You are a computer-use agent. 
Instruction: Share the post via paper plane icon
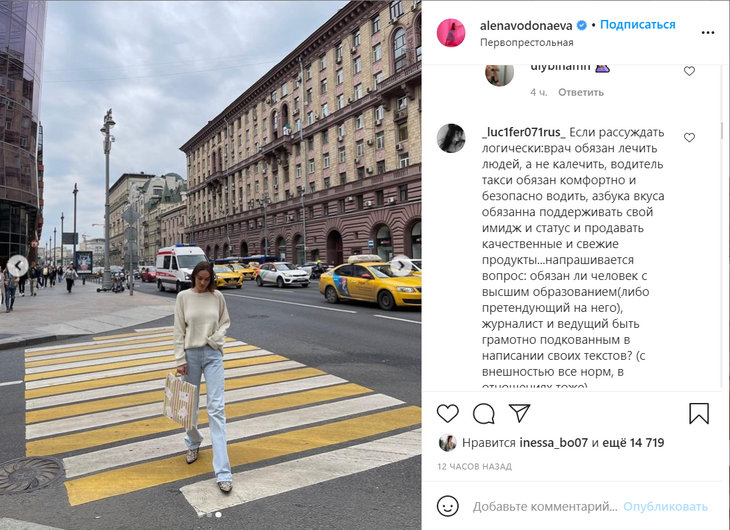click(x=520, y=413)
